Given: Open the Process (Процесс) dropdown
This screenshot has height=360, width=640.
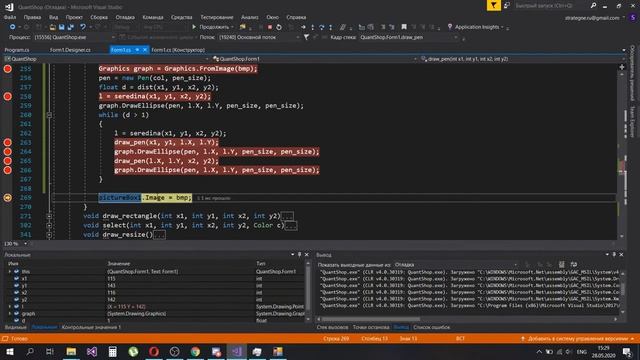Looking at the screenshot, I should click(74, 37).
